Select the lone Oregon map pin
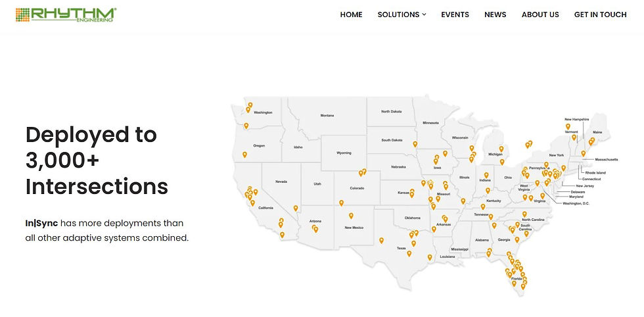This screenshot has width=644, height=317. (x=244, y=155)
